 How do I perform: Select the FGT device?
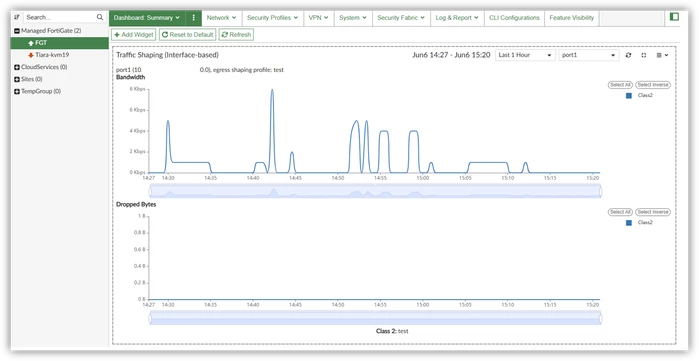pos(60,43)
